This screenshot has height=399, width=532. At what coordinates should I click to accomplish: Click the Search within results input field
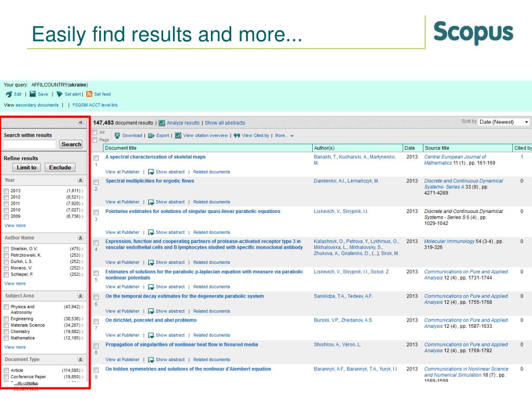tap(30, 144)
